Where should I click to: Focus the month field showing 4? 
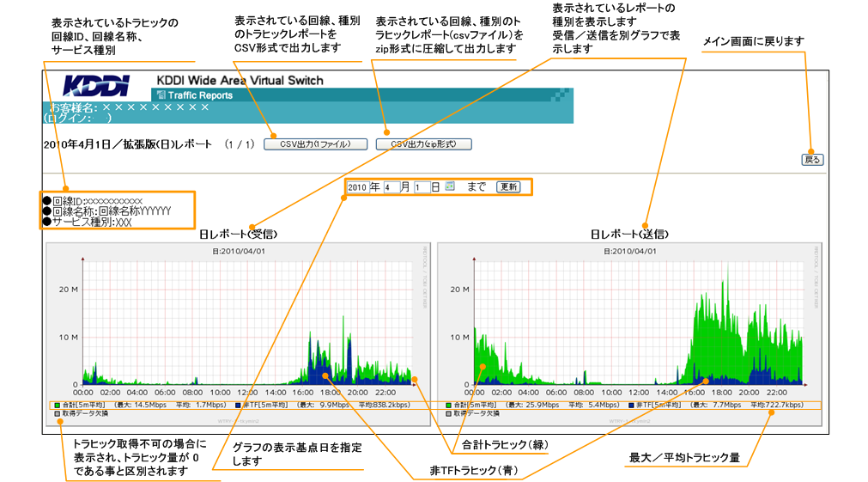pyautogui.click(x=392, y=187)
